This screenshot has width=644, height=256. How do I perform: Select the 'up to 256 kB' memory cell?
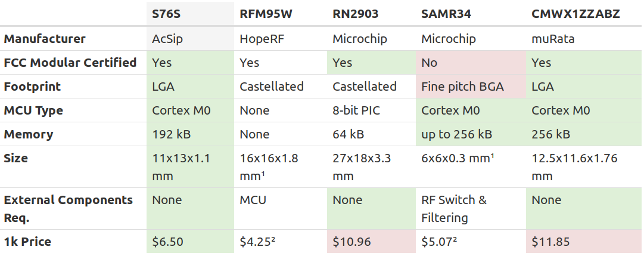tap(471, 134)
